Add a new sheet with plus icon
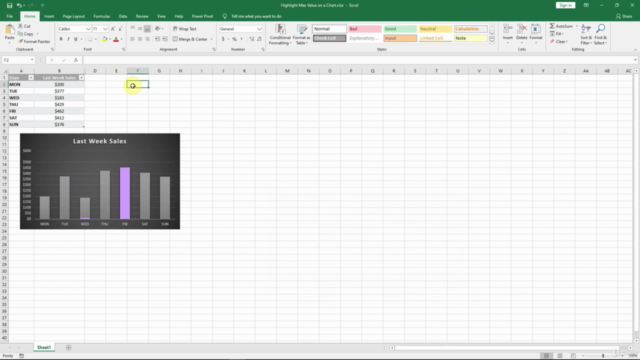 [69, 348]
